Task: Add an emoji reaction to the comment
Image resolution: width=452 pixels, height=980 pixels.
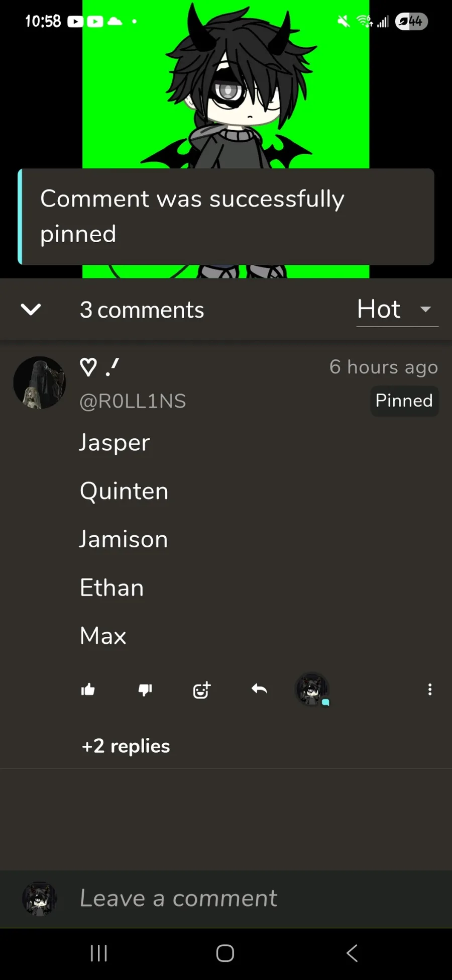Action: [202, 690]
